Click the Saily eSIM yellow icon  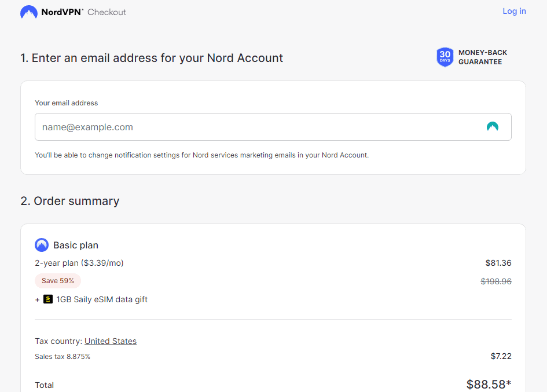pyautogui.click(x=48, y=299)
